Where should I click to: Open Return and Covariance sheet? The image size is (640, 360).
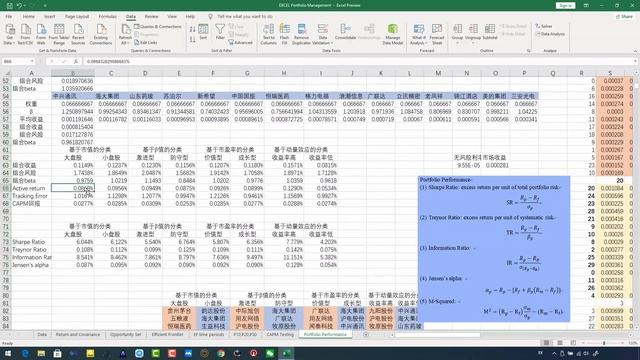point(78,335)
